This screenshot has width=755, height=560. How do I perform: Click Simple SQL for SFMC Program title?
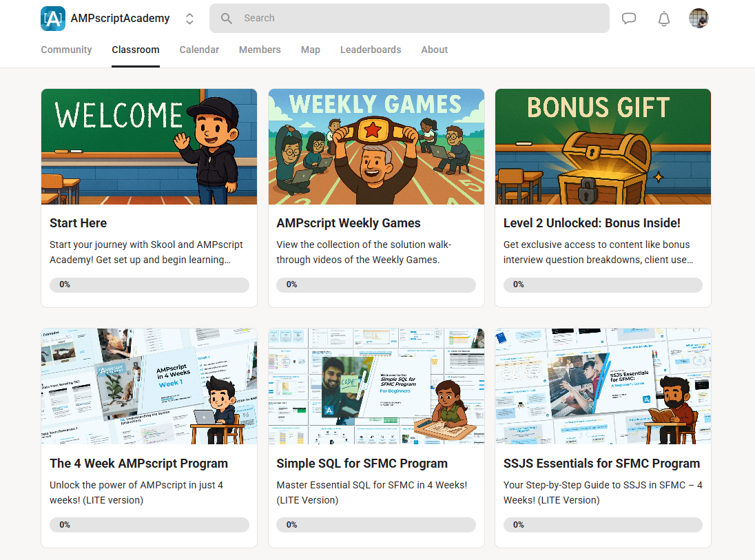coord(362,463)
